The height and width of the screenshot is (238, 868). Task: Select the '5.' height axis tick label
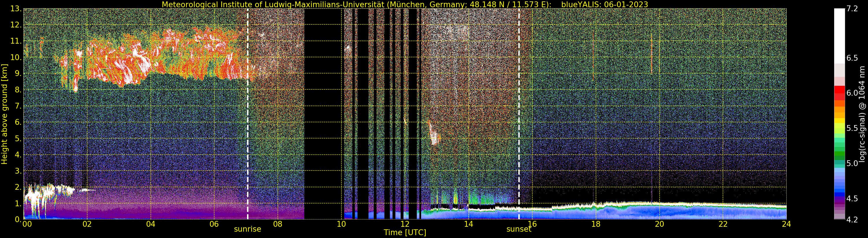[x=18, y=138]
